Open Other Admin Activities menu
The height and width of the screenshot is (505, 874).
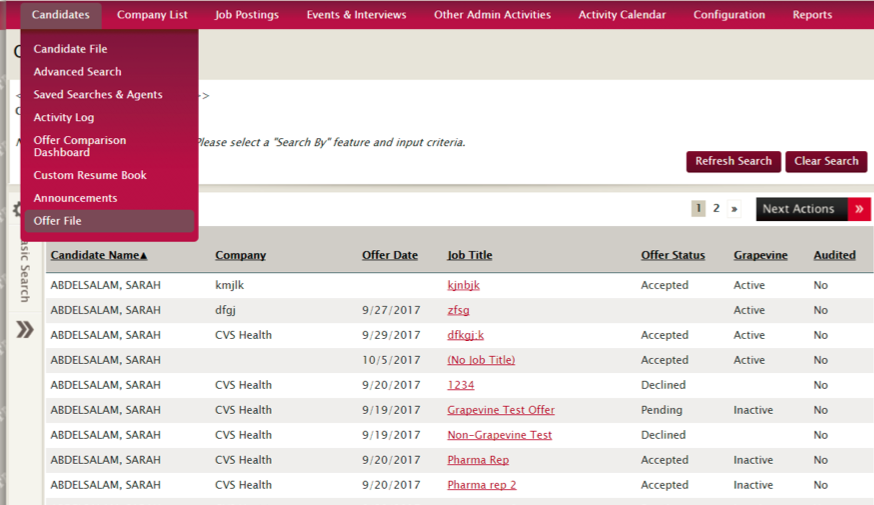click(x=492, y=14)
